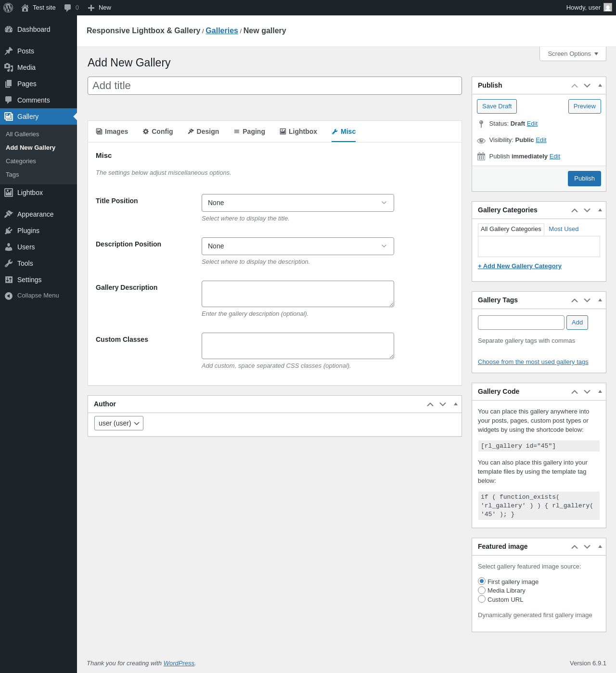Click the Collapse Menu arrow icon
Viewport: 616px width, 673px height.
[9, 296]
